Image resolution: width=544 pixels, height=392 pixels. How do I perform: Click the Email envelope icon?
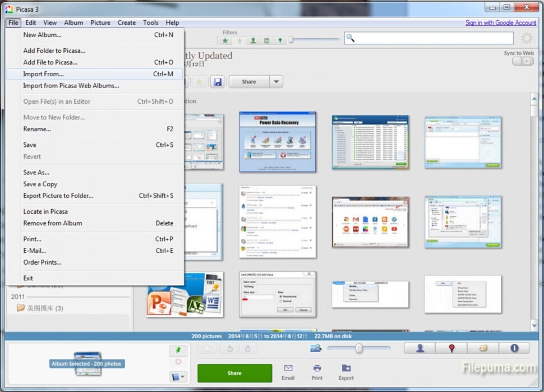(288, 368)
